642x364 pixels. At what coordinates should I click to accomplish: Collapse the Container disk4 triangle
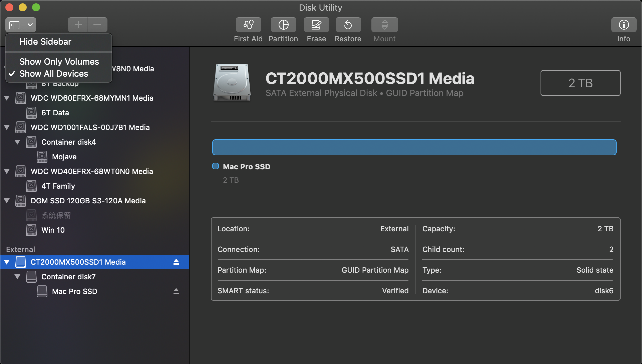17,142
